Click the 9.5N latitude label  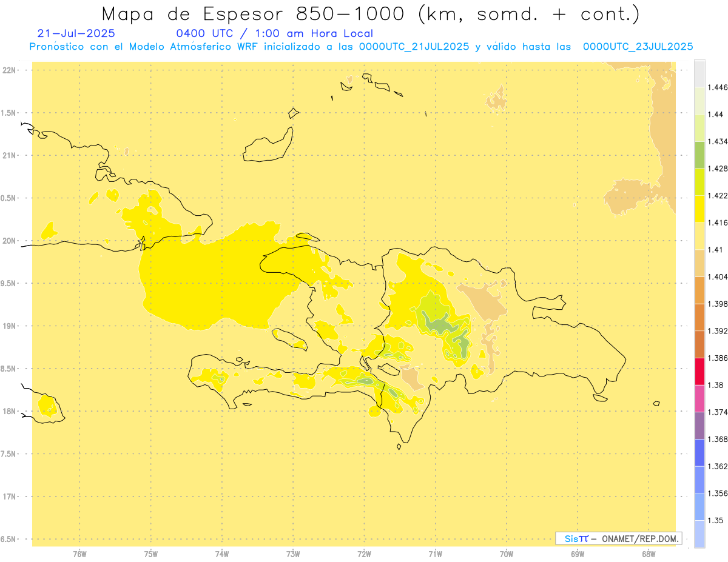(x=9, y=284)
